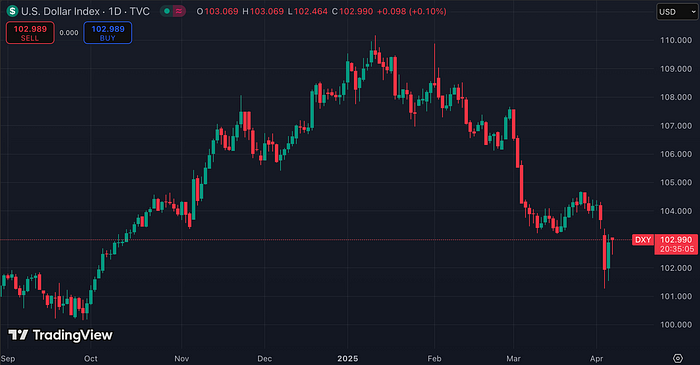
Task: Click the Apr time axis label
Action: pyautogui.click(x=596, y=359)
